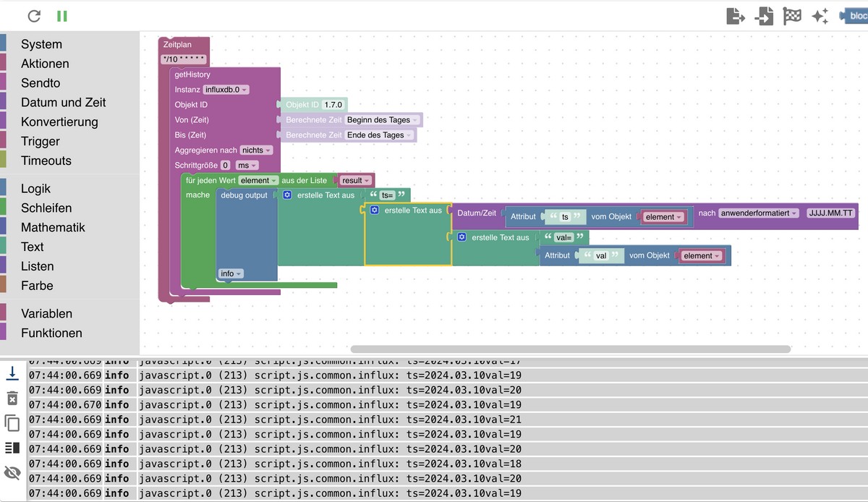Image resolution: width=868 pixels, height=502 pixels.
Task: Open gear of the yellow-outlined erstelle Text block
Action: 374,210
